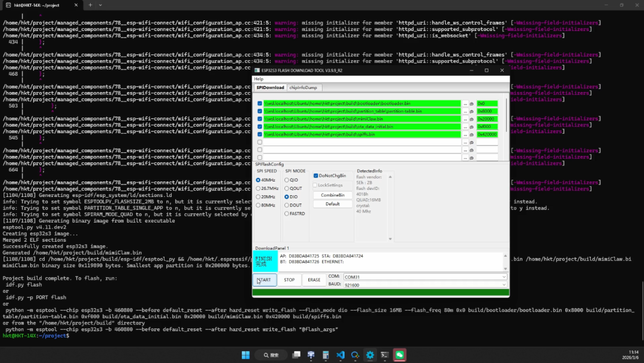Click the @ icon beside address 0x8000
The height and width of the screenshot is (363, 644).
[x=472, y=112]
